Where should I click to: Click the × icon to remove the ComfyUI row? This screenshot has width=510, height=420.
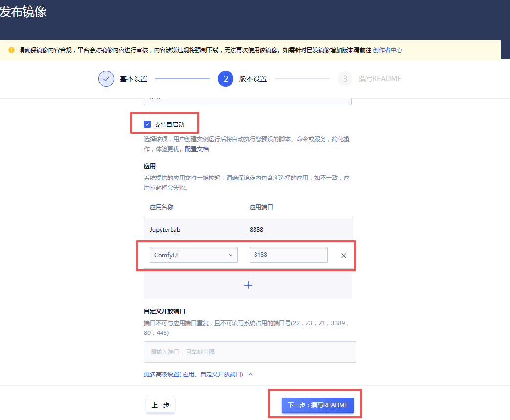pos(343,255)
